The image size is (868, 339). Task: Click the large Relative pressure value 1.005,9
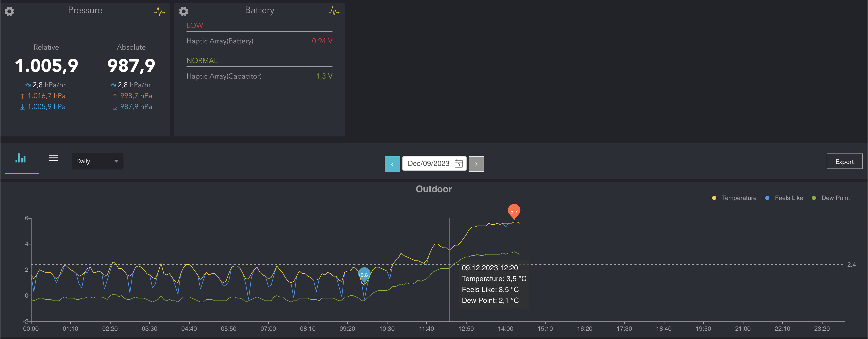coord(47,66)
